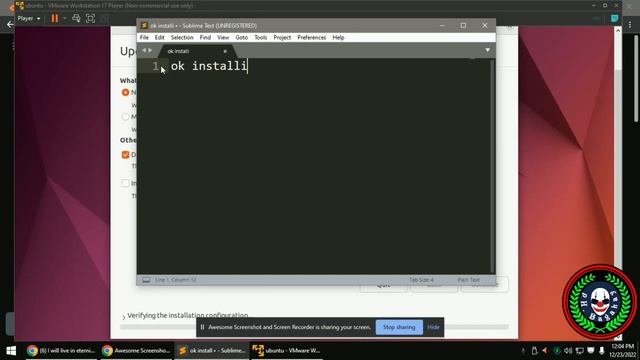Toggle the checked orange checkbox in installer
This screenshot has height=360, width=640.
[x=125, y=155]
